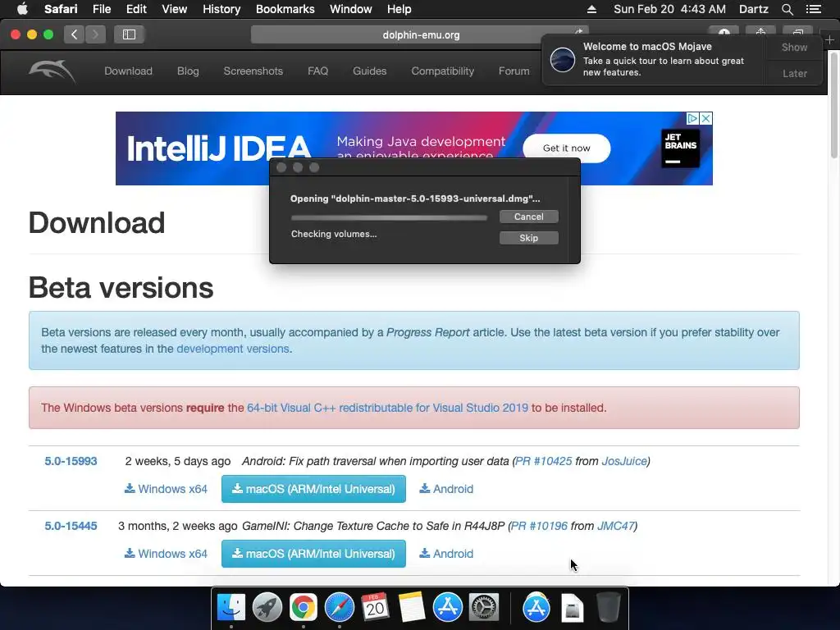The image size is (840, 630).
Task: Download macOS Universal build 5.0-15993
Action: coord(313,489)
